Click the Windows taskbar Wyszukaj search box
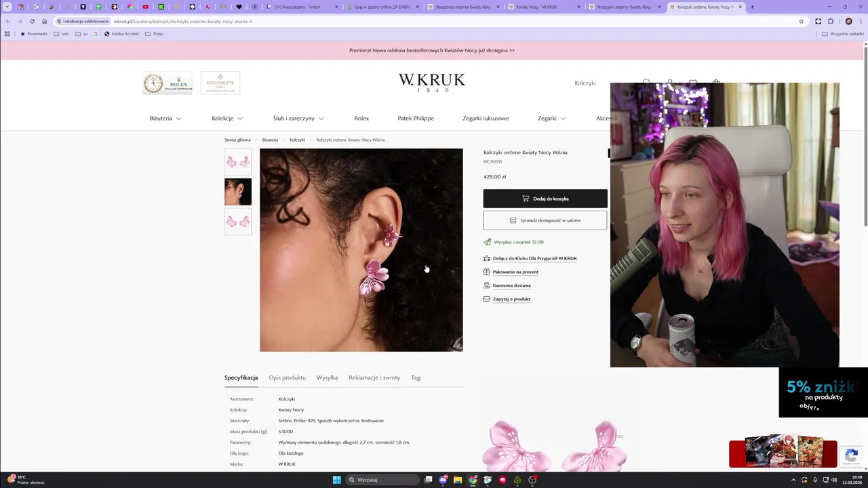 click(382, 480)
